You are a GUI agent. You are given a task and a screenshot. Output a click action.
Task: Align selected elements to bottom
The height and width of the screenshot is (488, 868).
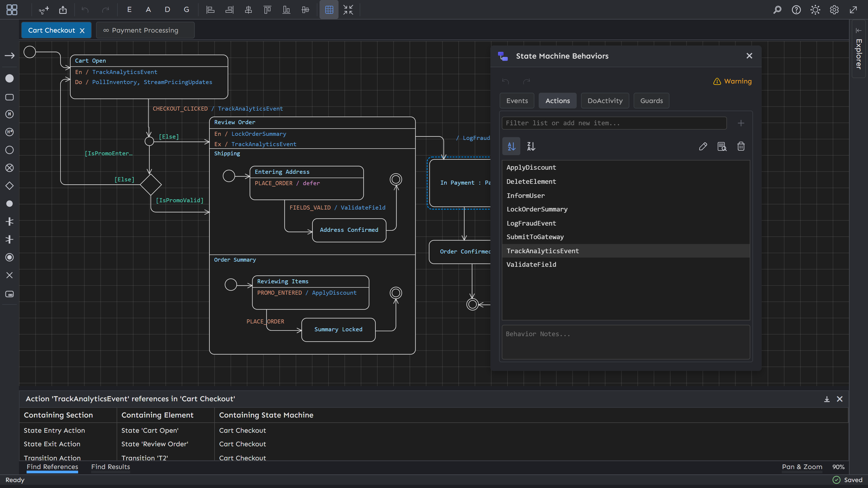click(x=286, y=10)
